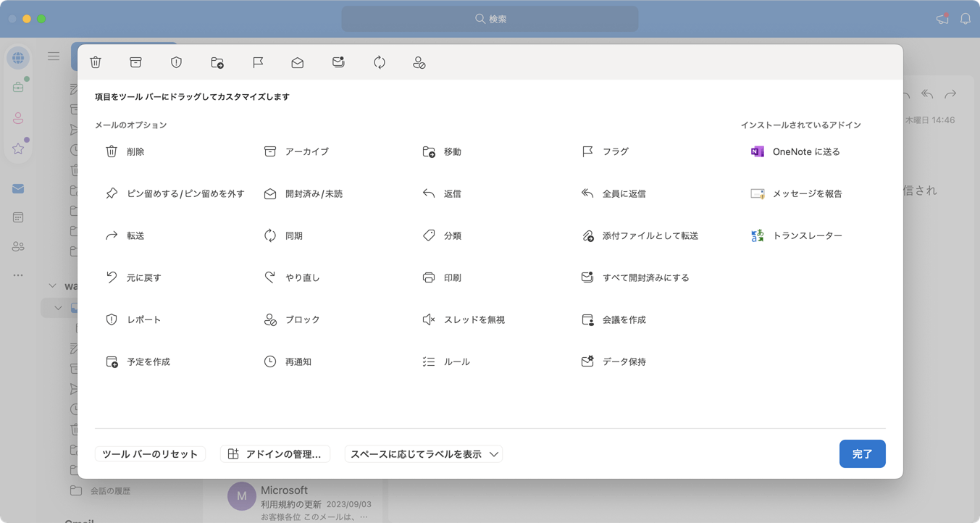Click the shield report icon in the toolbar strip
Screen dimensions: 980x523
pyautogui.click(x=176, y=63)
